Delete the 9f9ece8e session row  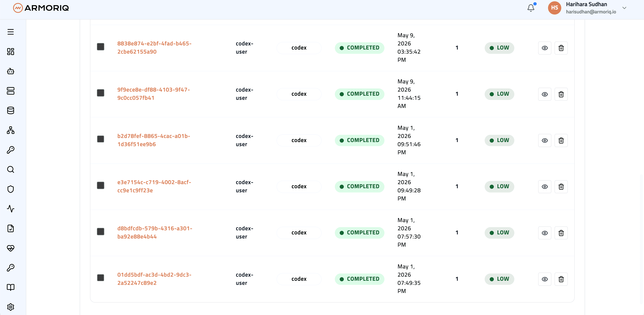click(561, 94)
